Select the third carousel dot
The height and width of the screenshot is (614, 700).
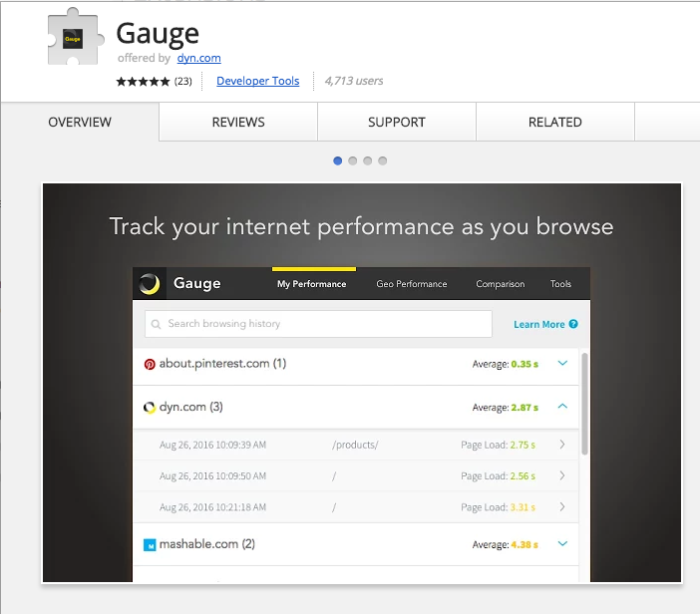click(x=367, y=160)
